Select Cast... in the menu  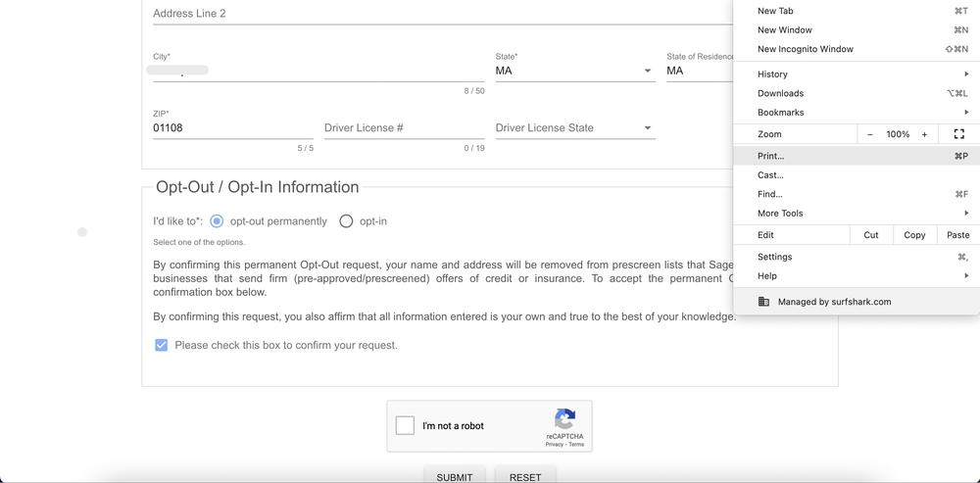[x=857, y=175]
